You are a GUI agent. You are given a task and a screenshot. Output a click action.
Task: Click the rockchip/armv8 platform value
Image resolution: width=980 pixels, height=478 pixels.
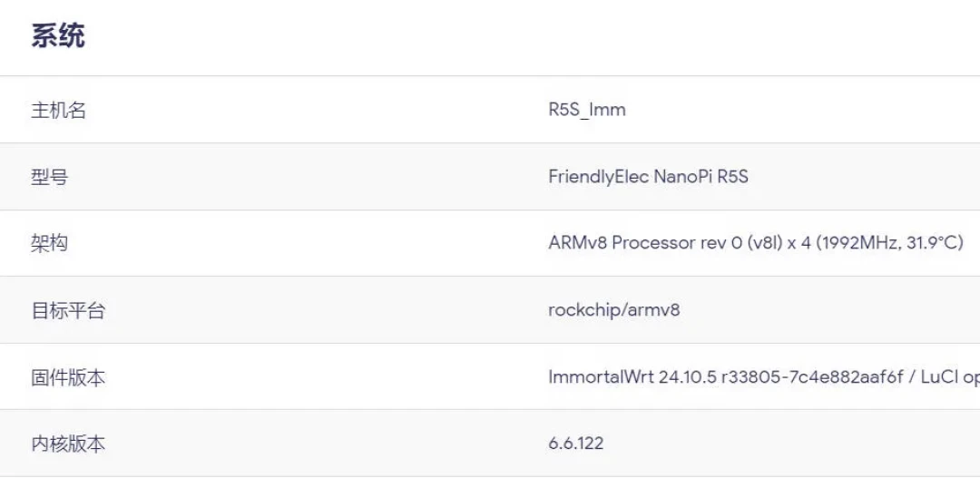(x=613, y=310)
